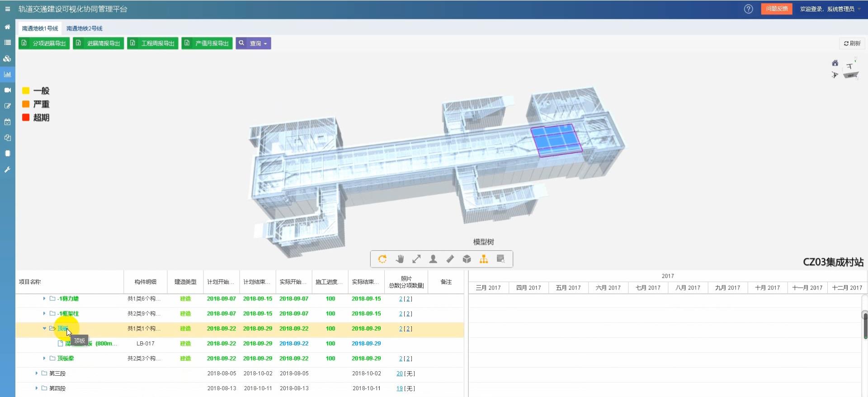Click the section box cube tool

click(x=467, y=259)
